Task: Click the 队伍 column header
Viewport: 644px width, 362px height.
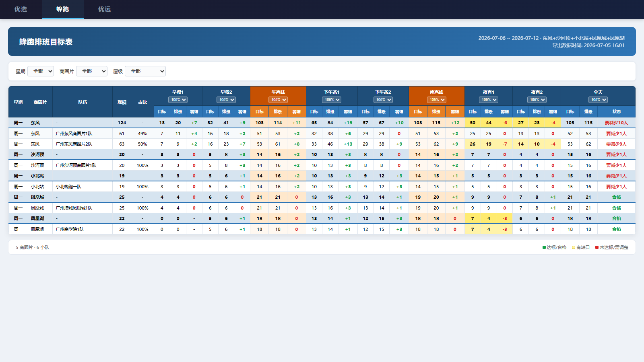Action: click(x=83, y=102)
